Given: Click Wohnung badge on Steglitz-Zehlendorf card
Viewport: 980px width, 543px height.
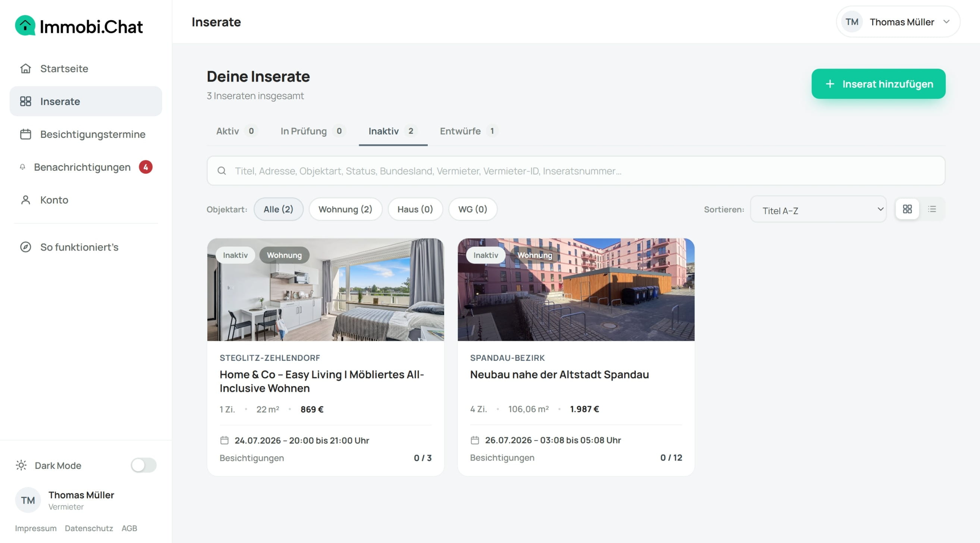Looking at the screenshot, I should (284, 255).
